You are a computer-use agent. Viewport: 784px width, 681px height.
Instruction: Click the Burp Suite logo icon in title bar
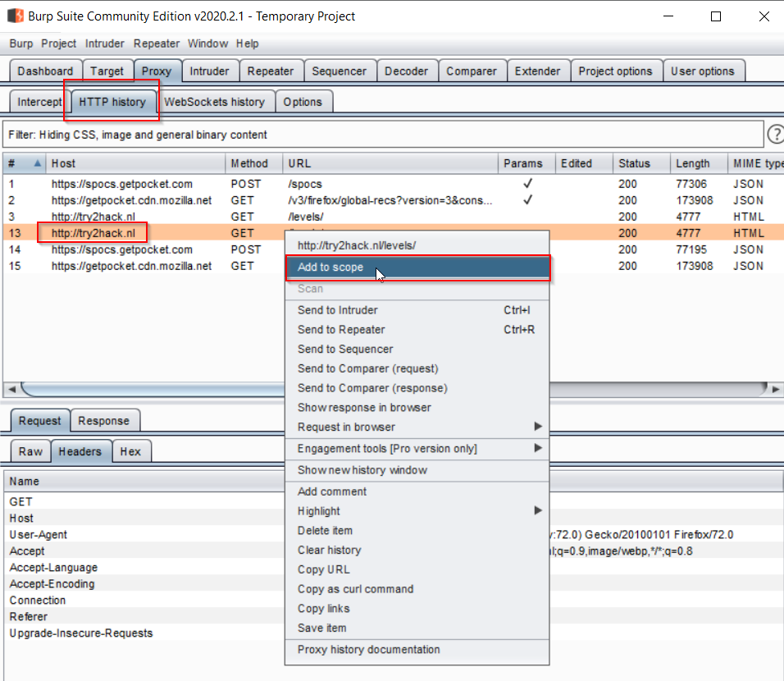click(15, 16)
